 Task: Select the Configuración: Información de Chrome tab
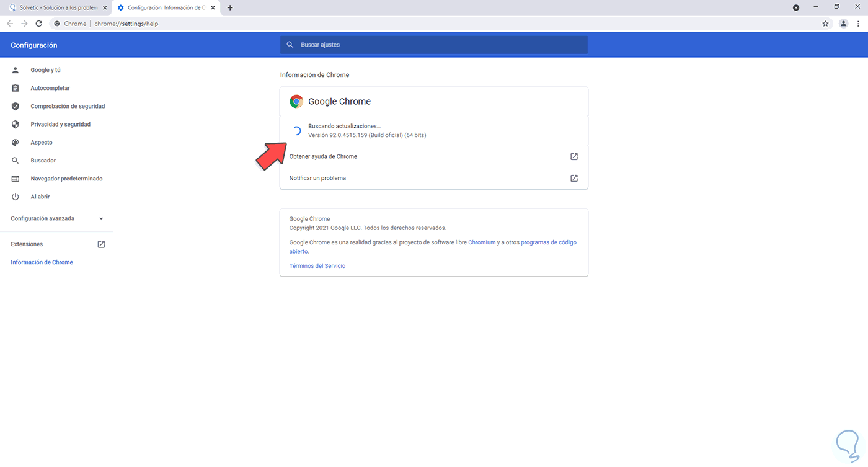166,7
